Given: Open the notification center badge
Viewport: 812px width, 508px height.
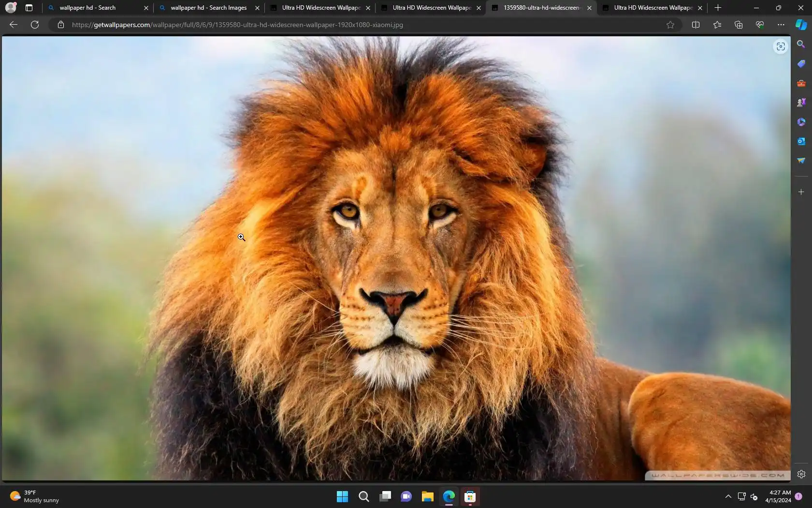Looking at the screenshot, I should coord(798,496).
